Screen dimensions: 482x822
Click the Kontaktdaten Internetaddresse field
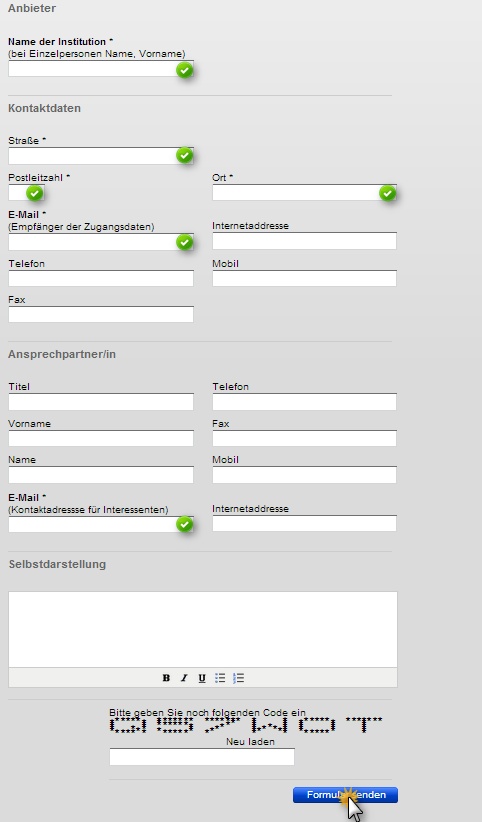click(304, 241)
